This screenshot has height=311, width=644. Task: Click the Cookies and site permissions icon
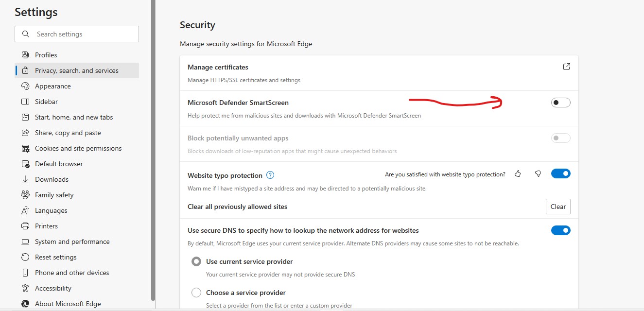tap(25, 148)
